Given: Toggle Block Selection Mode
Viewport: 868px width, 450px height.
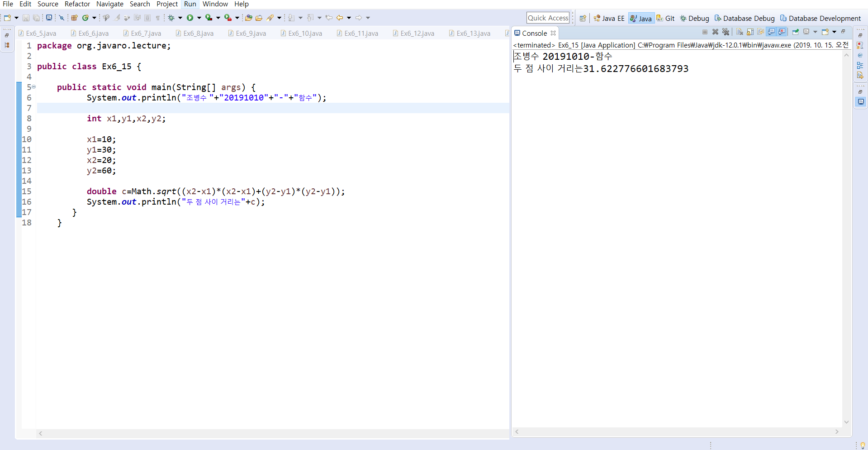Looking at the screenshot, I should (147, 18).
